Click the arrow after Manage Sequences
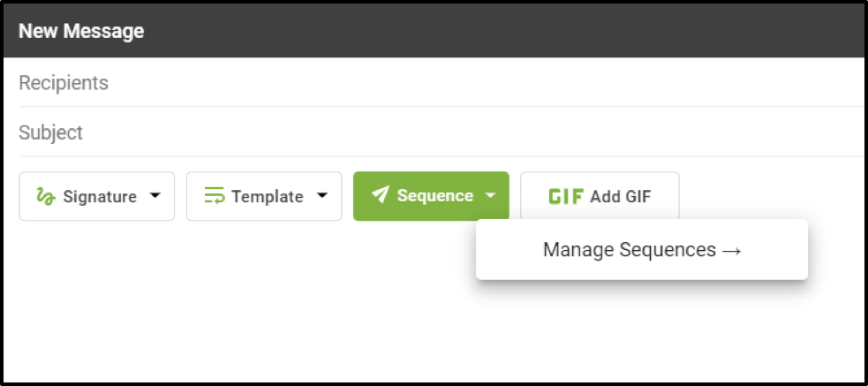 pyautogui.click(x=731, y=250)
